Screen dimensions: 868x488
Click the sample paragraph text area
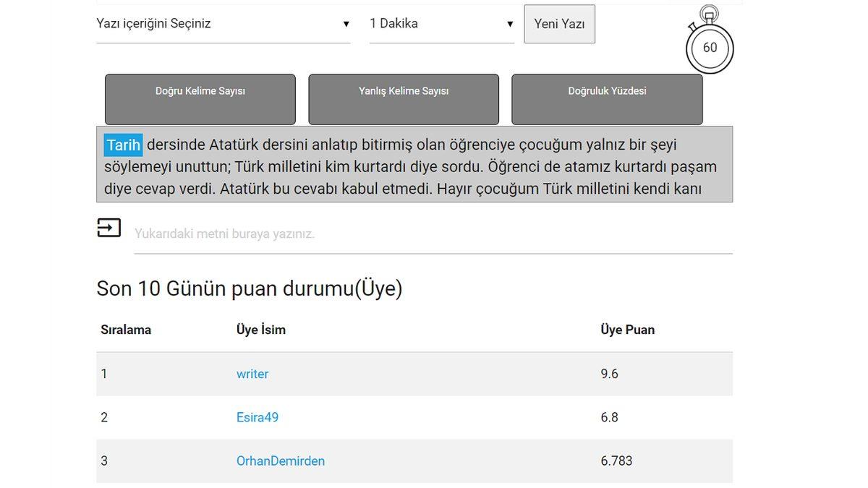(418, 166)
